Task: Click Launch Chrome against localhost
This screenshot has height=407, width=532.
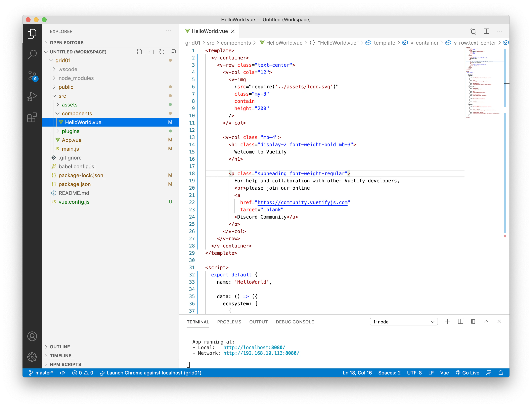Action: (x=151, y=373)
